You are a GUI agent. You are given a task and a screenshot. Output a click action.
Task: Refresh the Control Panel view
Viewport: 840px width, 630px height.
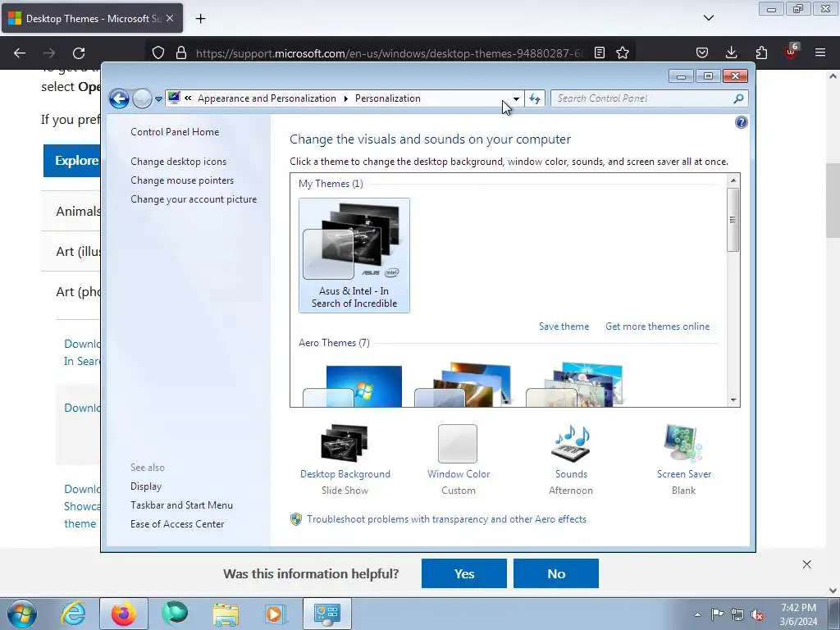tap(535, 98)
